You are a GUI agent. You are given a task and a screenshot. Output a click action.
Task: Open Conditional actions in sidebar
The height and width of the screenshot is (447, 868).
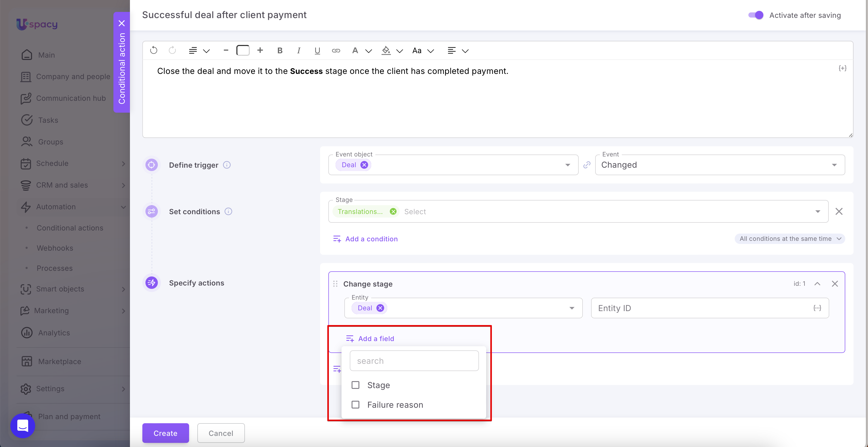(70, 228)
